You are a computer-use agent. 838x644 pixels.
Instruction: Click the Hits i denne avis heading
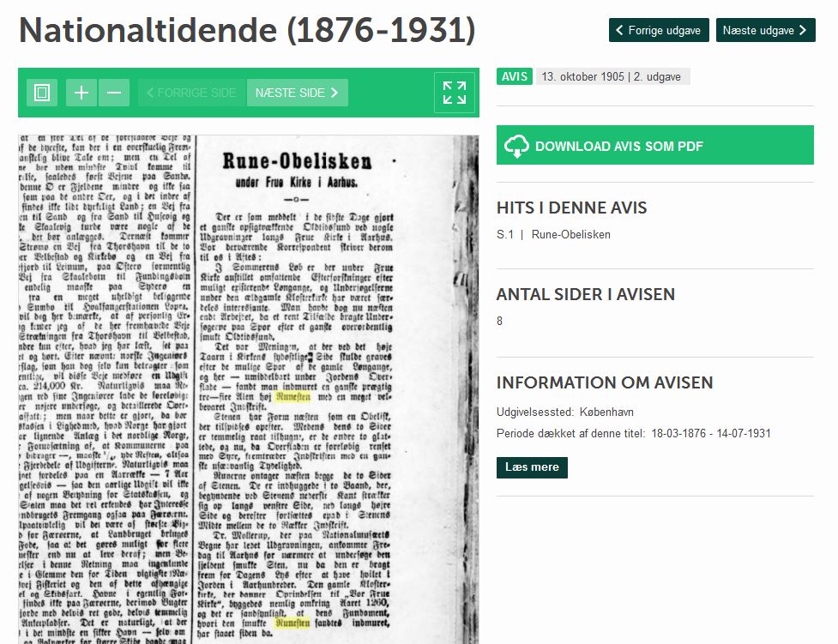coord(571,208)
